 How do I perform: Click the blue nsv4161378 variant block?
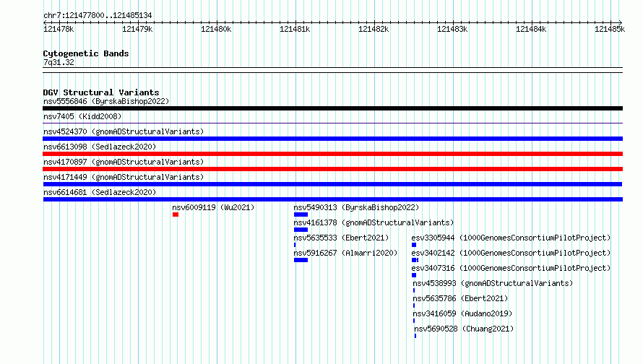(301, 230)
